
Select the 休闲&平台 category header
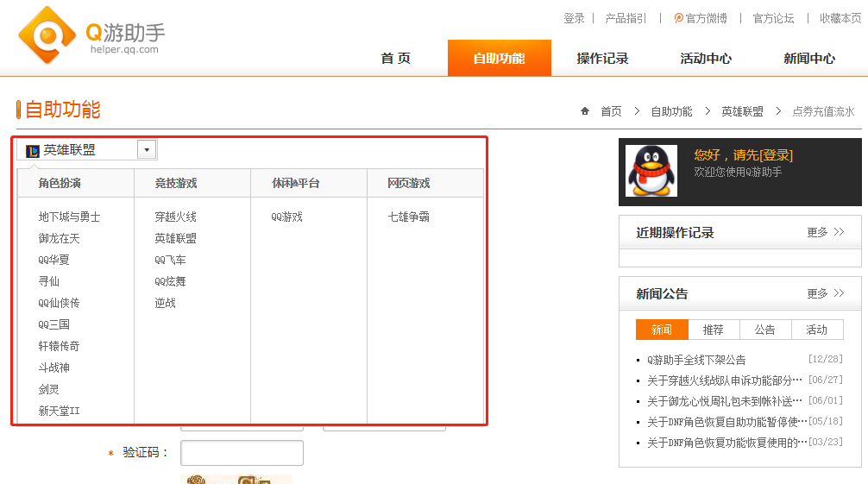pos(296,183)
